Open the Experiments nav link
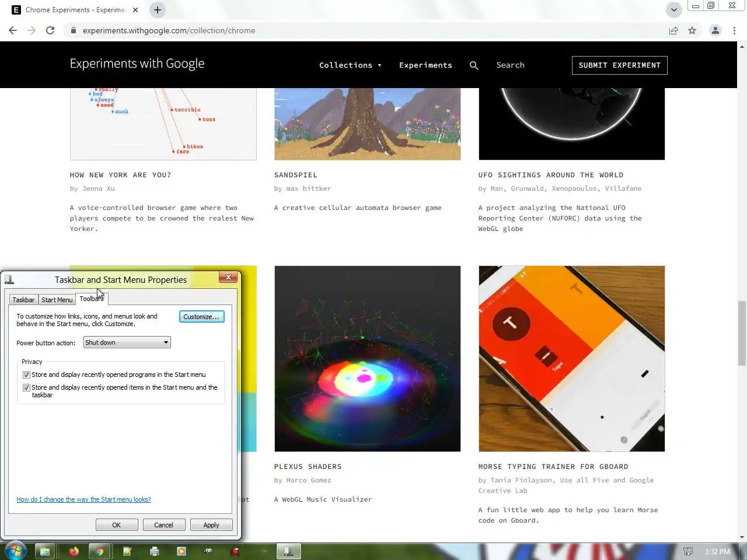This screenshot has height=560, width=747. [x=425, y=65]
